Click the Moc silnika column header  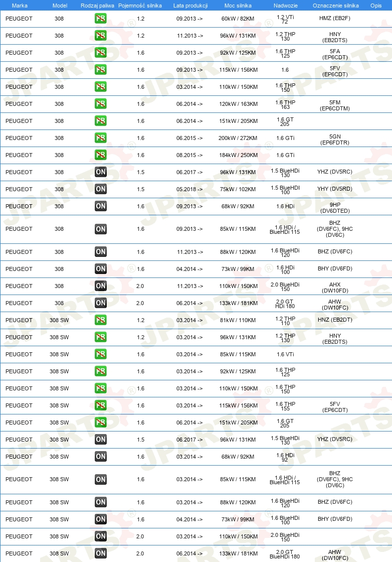[238, 6]
